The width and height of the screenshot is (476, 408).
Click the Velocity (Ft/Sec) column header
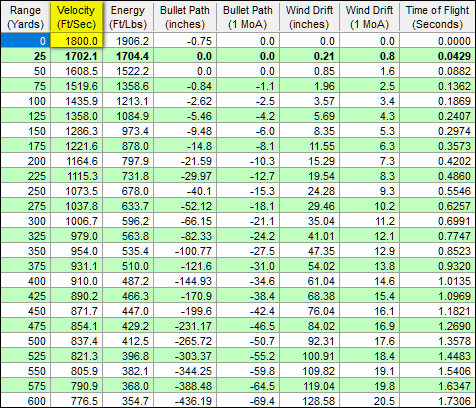pyautogui.click(x=76, y=17)
